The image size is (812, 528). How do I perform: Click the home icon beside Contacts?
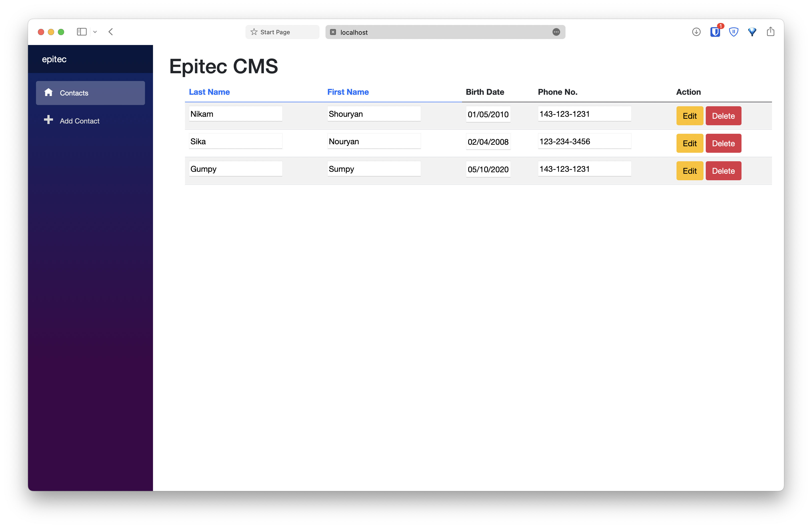48,92
